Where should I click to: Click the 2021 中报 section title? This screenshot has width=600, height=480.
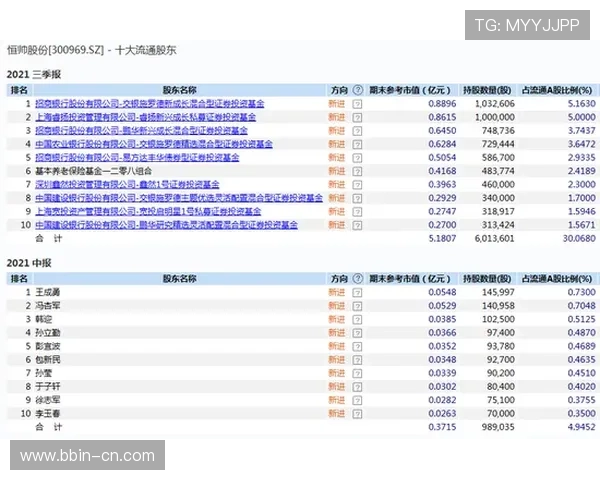(29, 263)
